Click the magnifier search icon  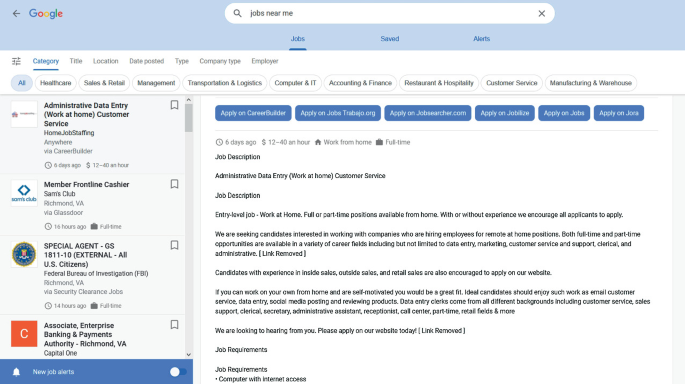(x=237, y=14)
